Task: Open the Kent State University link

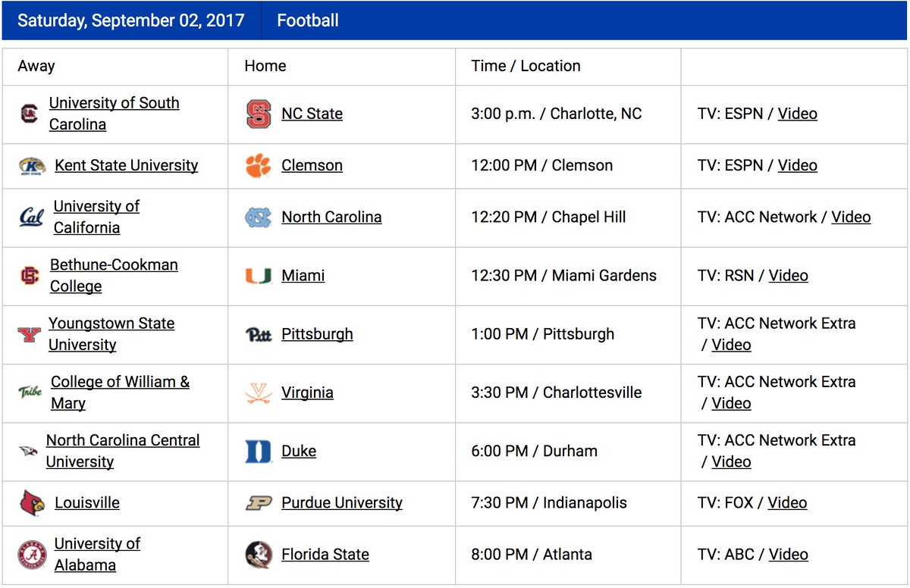Action: (x=126, y=165)
